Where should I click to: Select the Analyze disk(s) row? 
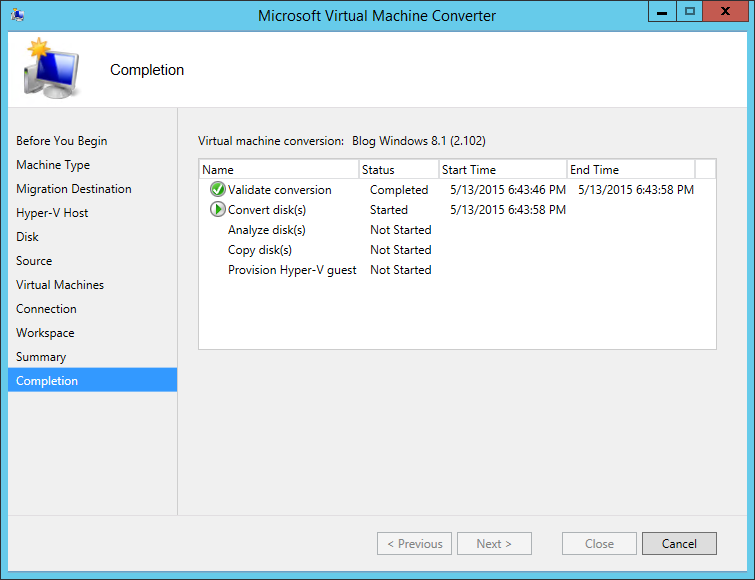click(457, 230)
